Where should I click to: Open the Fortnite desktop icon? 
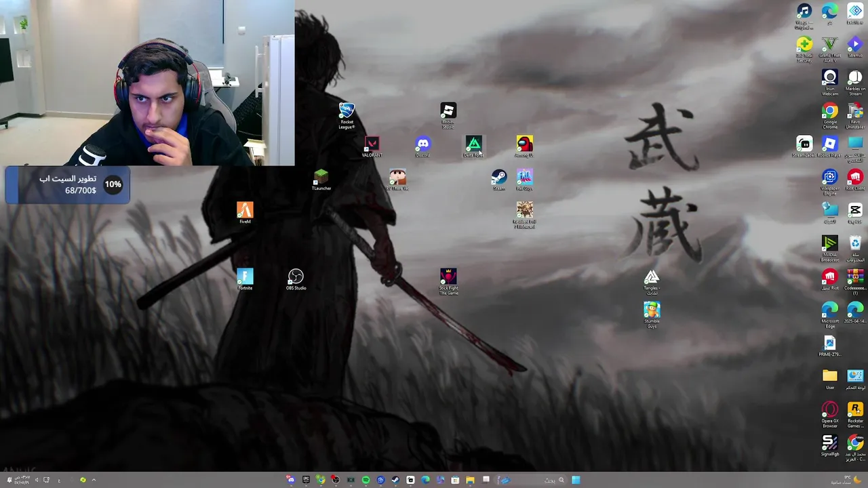[245, 279]
